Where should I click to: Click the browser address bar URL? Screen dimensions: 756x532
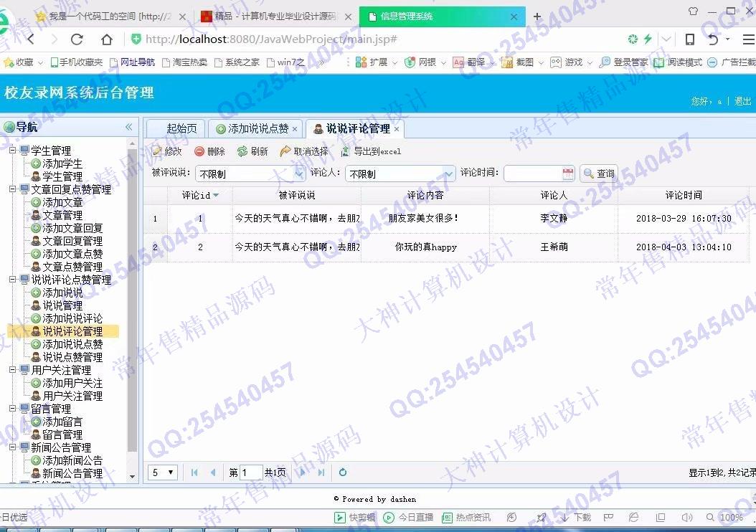click(271, 39)
